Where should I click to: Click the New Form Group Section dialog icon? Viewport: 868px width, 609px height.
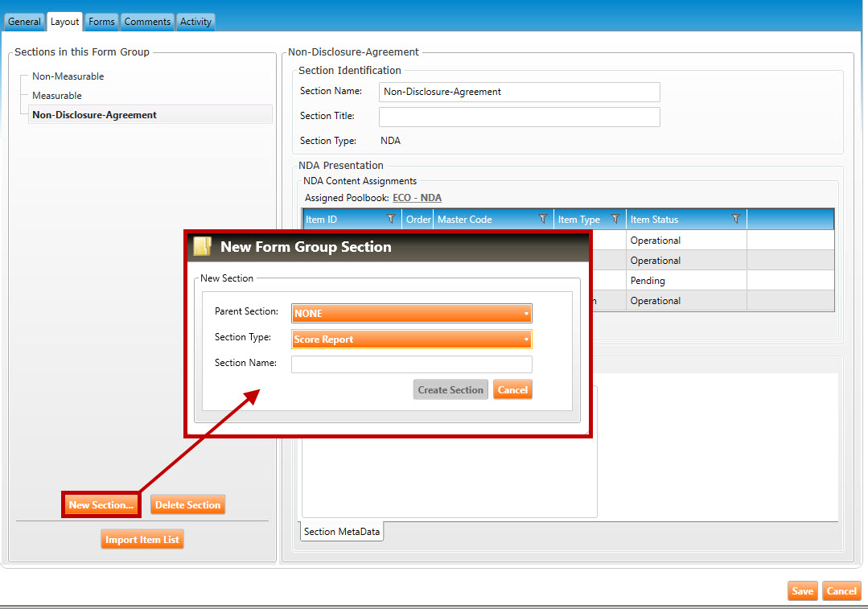pyautogui.click(x=203, y=246)
